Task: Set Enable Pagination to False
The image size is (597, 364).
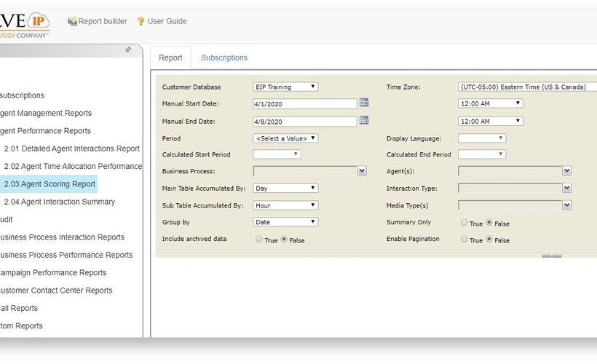Action: (489, 239)
